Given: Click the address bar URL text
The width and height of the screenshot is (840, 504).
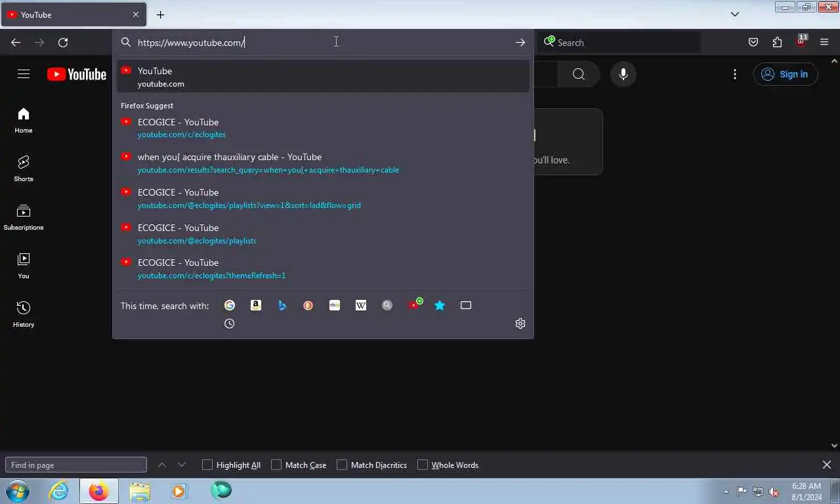Looking at the screenshot, I should pyautogui.click(x=191, y=43).
